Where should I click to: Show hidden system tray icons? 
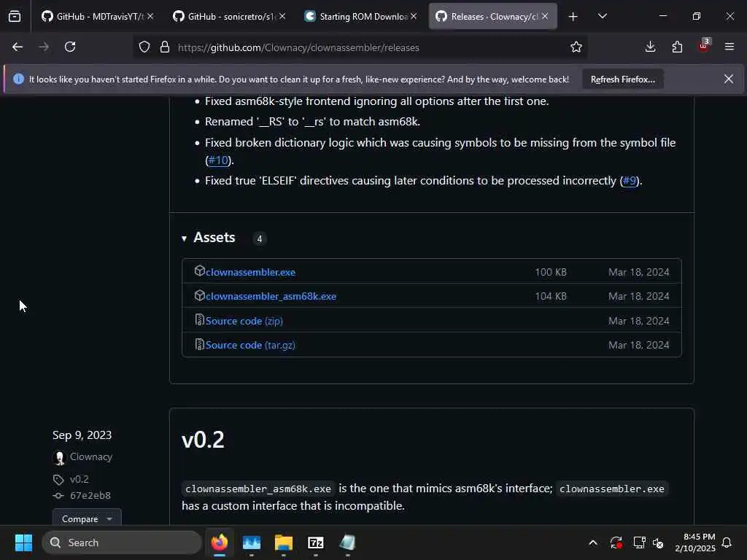(593, 542)
